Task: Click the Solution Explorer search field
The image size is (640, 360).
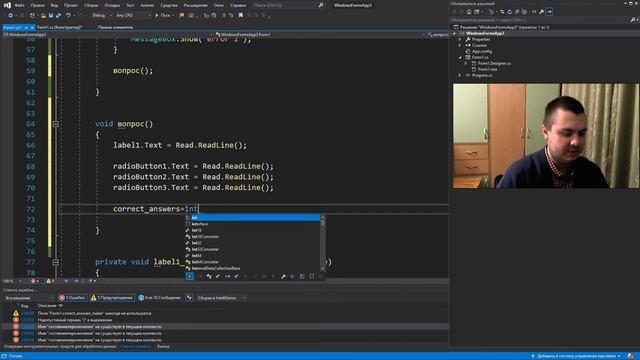Action: point(541,20)
